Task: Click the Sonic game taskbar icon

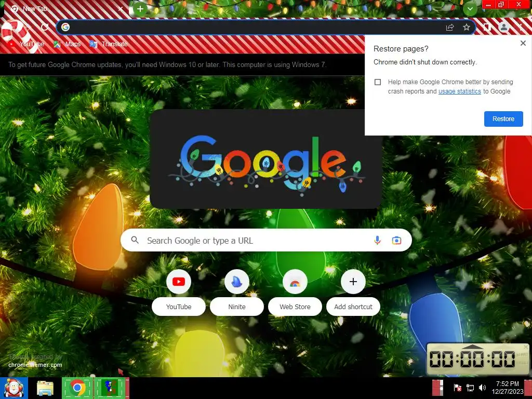Action: coord(110,388)
